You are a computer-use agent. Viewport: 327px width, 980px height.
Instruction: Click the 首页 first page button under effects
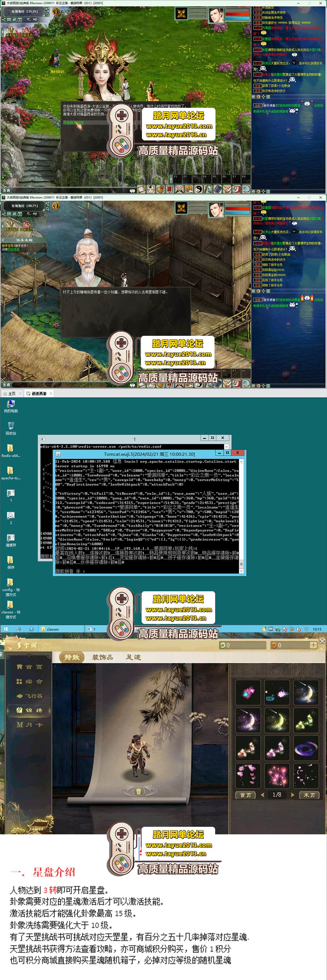246,795
